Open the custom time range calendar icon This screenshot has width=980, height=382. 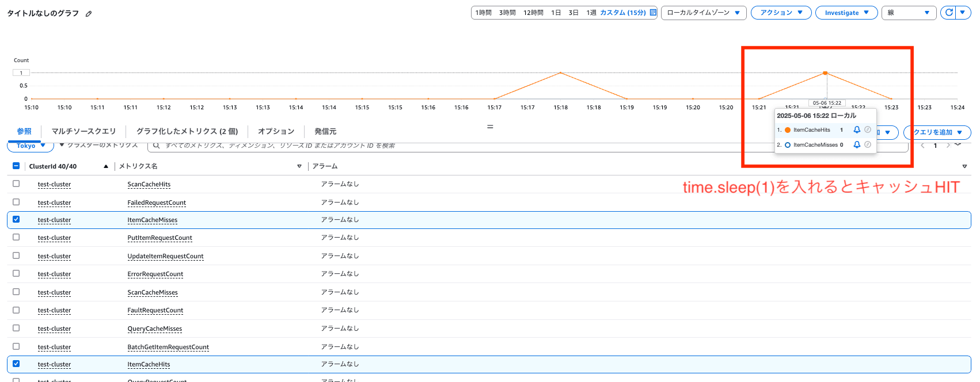pyautogui.click(x=653, y=13)
